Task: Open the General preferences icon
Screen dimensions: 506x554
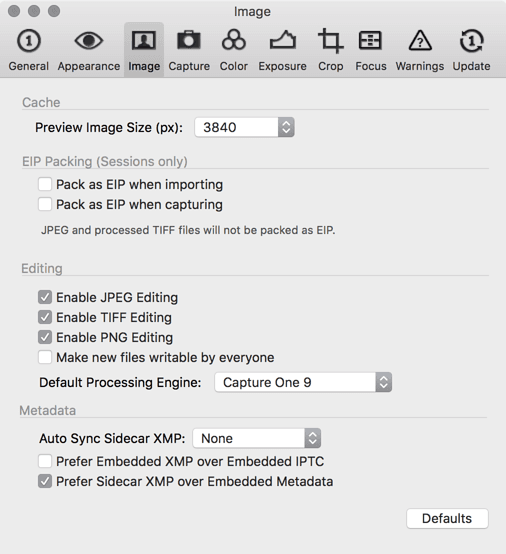Action: (x=29, y=41)
